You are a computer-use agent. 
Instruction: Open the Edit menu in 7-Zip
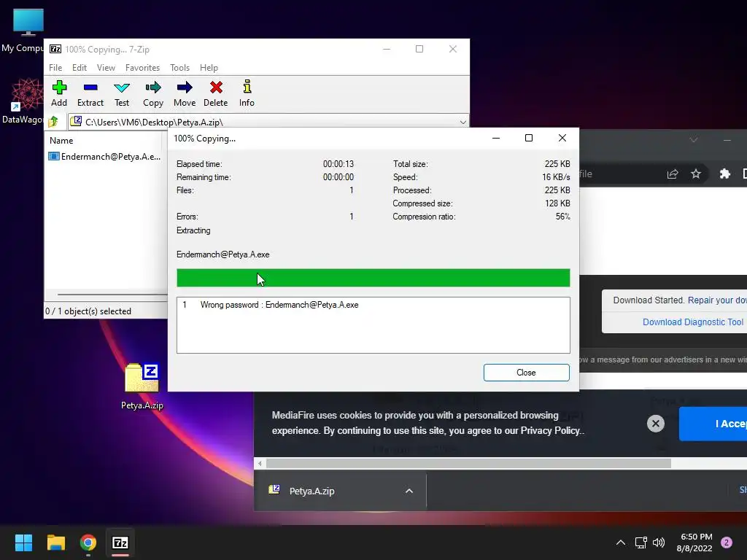click(79, 68)
